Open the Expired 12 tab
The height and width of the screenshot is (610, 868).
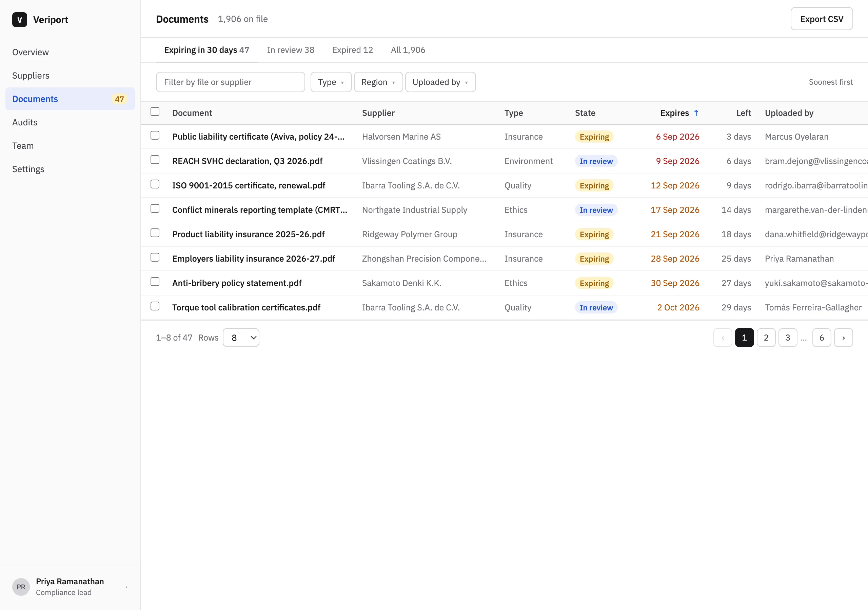[352, 50]
